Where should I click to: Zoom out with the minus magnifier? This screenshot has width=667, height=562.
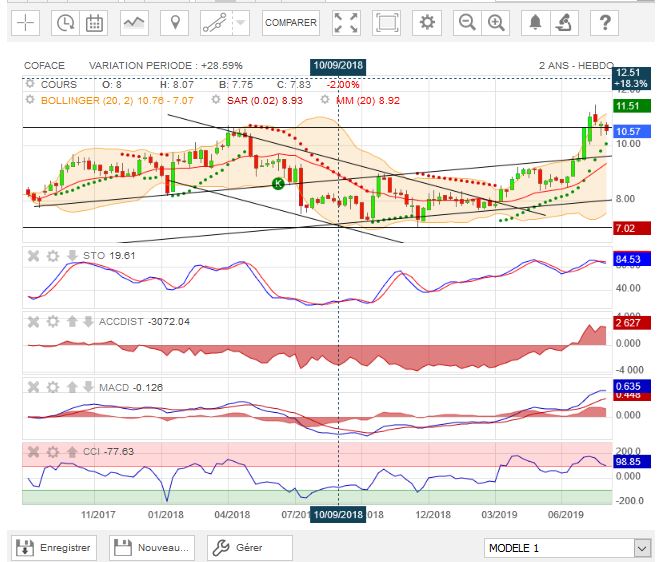[467, 23]
